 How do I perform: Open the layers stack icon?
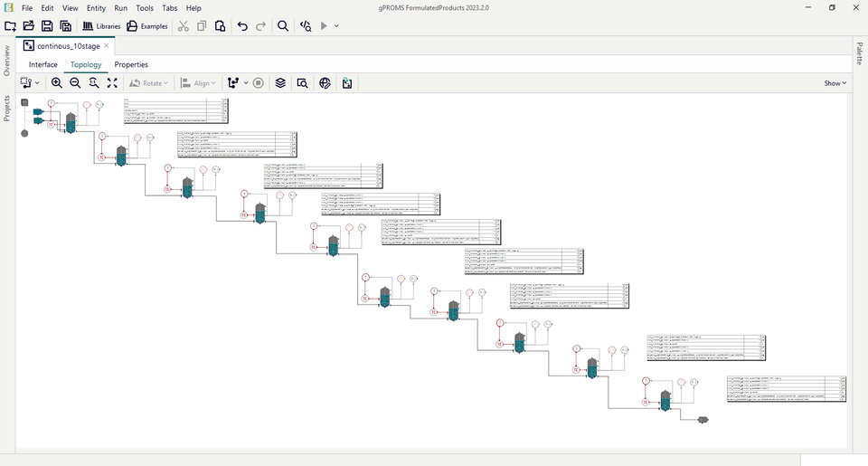click(x=280, y=83)
